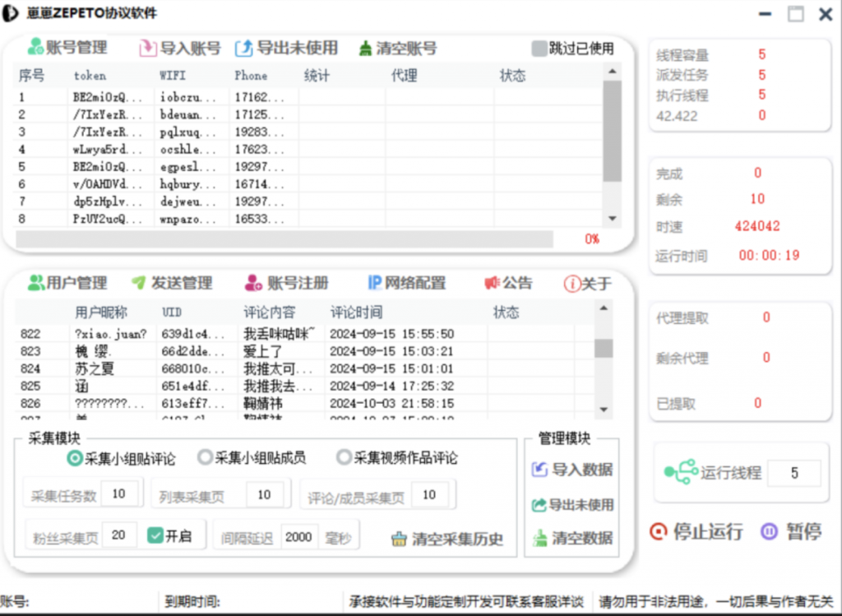Click the 清空采集历史 button label
The image size is (842, 616).
click(x=457, y=540)
